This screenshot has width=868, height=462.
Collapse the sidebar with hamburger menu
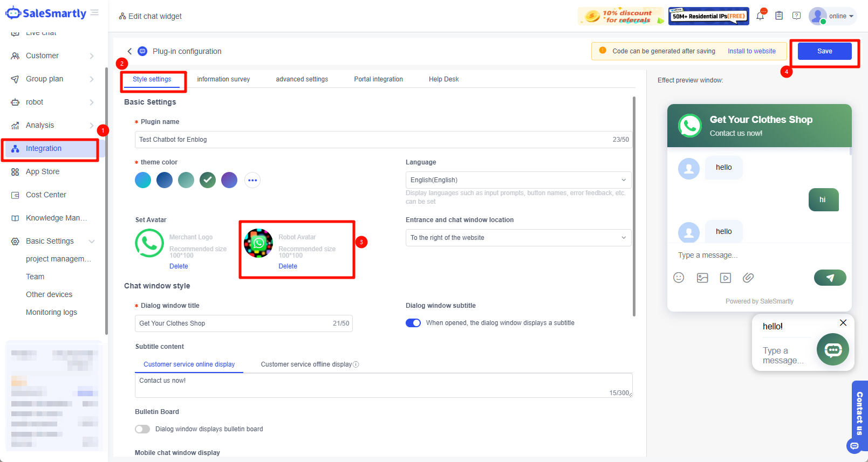(95, 13)
